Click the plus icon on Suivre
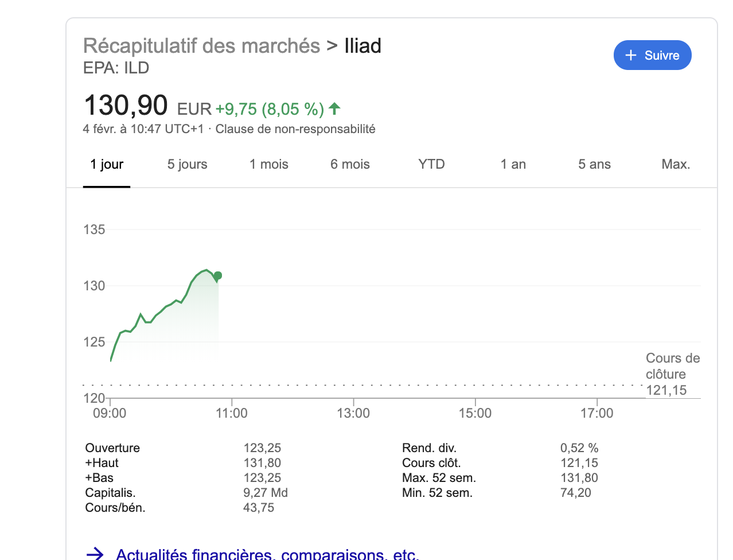The height and width of the screenshot is (560, 733). point(631,55)
